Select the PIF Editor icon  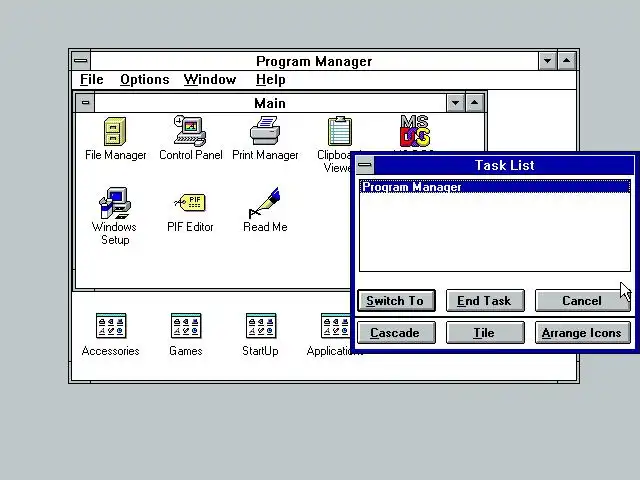190,202
